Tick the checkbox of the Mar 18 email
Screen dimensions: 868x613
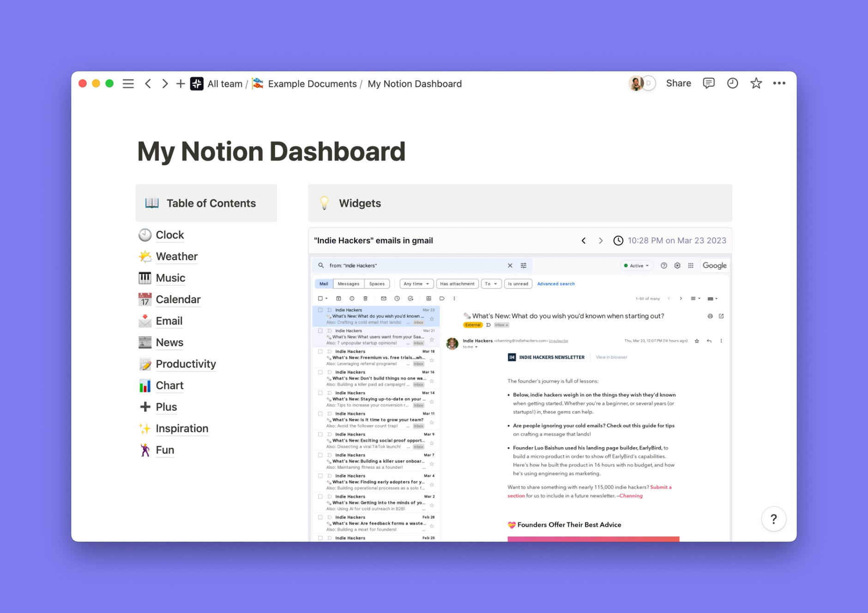click(x=320, y=352)
